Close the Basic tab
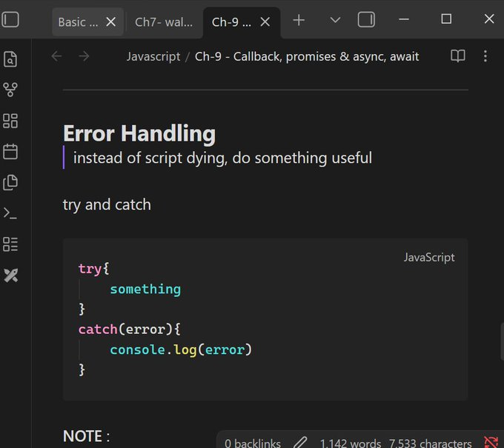The width and height of the screenshot is (504, 448). point(111,21)
